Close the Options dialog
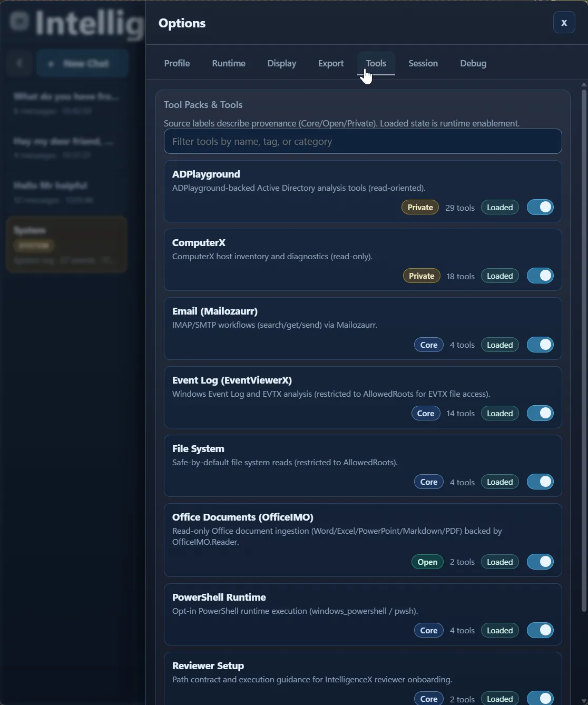 click(564, 22)
